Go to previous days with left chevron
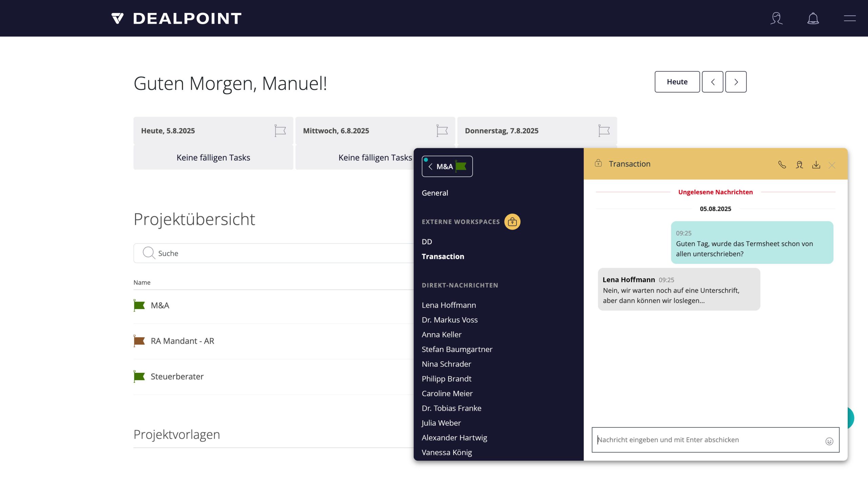The height and width of the screenshot is (481, 868). pyautogui.click(x=712, y=82)
